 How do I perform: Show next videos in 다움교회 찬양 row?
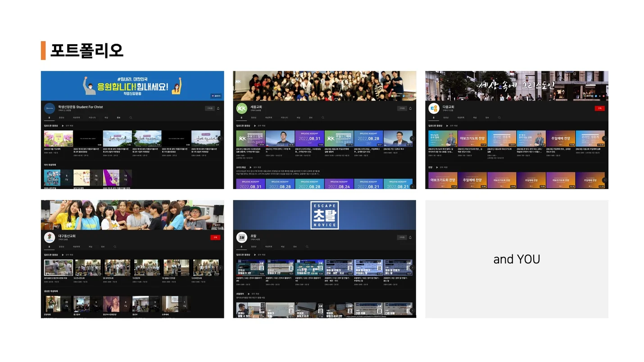click(x=604, y=180)
